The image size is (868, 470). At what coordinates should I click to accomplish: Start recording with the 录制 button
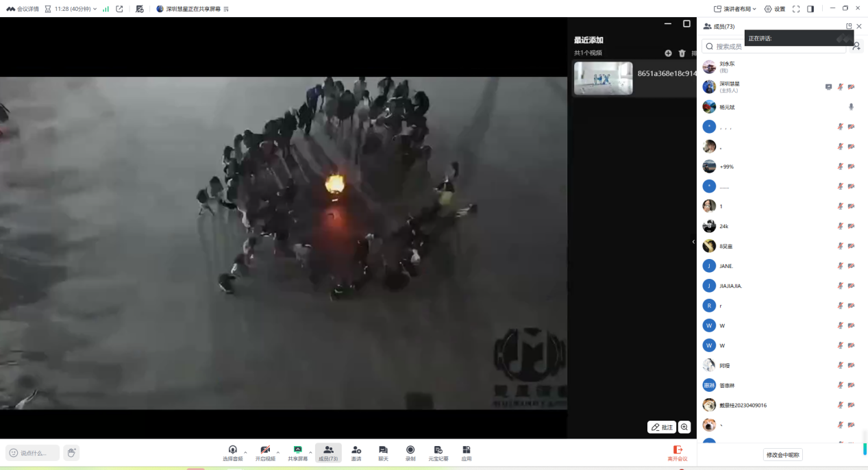tap(410, 452)
